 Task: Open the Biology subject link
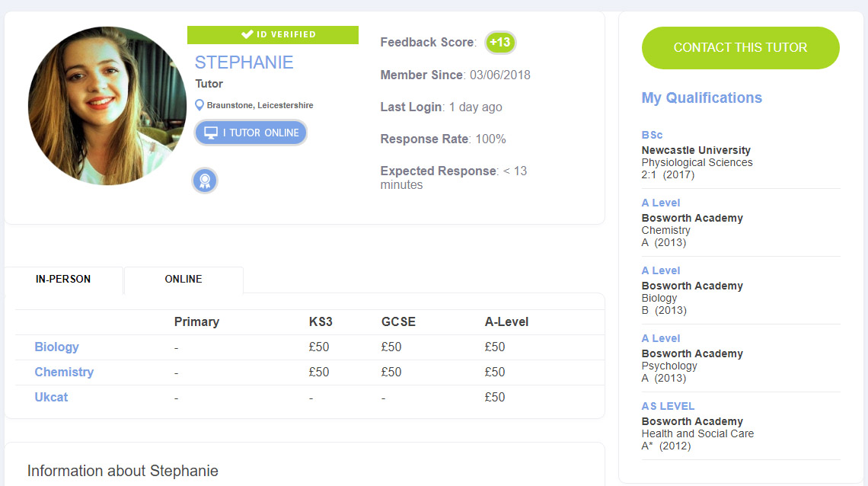(x=57, y=347)
